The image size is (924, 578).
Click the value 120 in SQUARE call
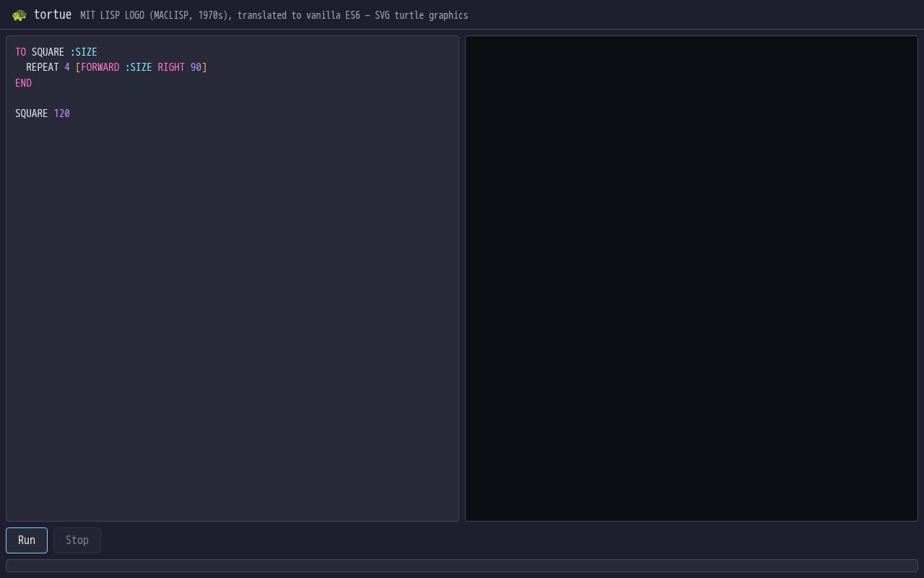click(61, 113)
